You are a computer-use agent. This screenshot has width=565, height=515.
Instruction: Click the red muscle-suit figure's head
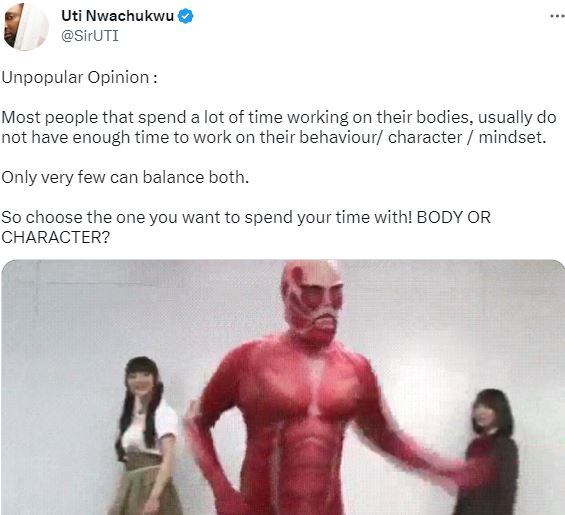pyautogui.click(x=313, y=301)
